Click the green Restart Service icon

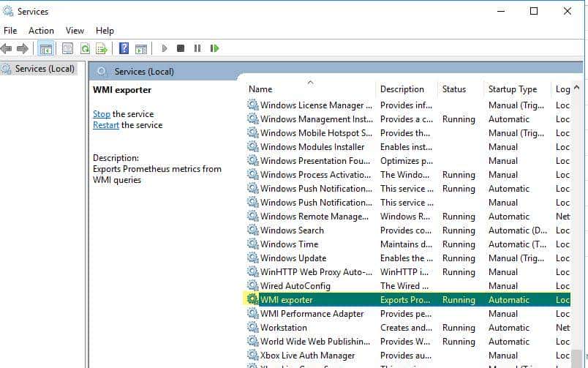pos(214,49)
